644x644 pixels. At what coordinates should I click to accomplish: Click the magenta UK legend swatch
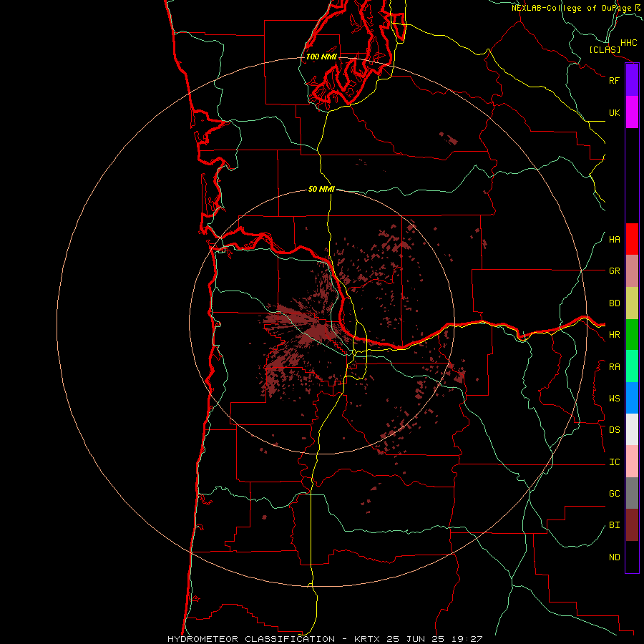coord(632,112)
